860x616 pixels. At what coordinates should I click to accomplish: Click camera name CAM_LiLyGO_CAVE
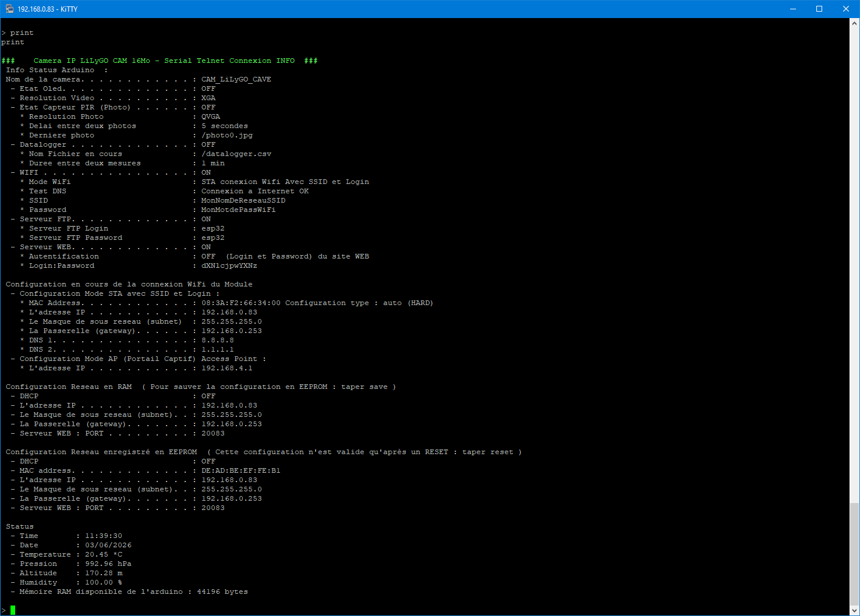[236, 79]
